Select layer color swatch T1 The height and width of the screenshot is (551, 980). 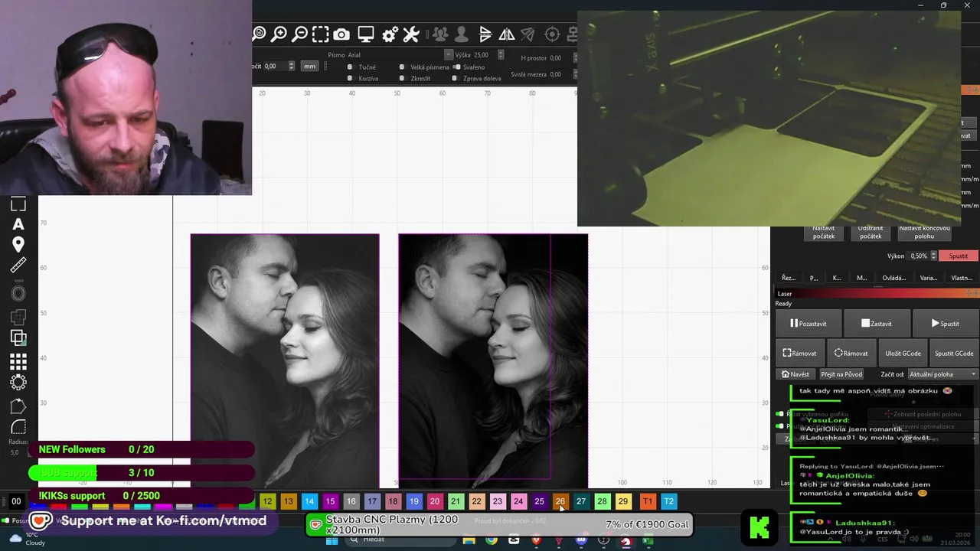[648, 501]
